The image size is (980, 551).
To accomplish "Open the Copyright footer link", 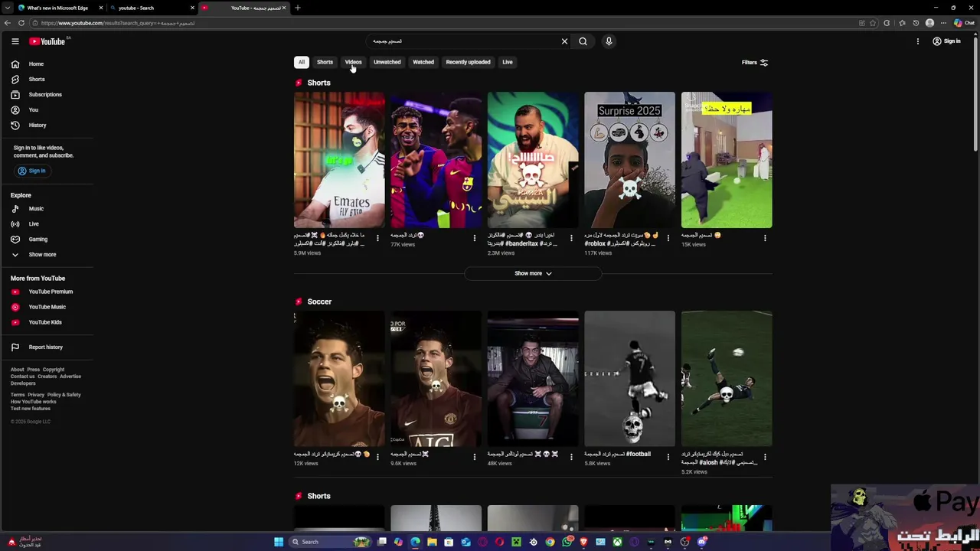I will 54,370.
